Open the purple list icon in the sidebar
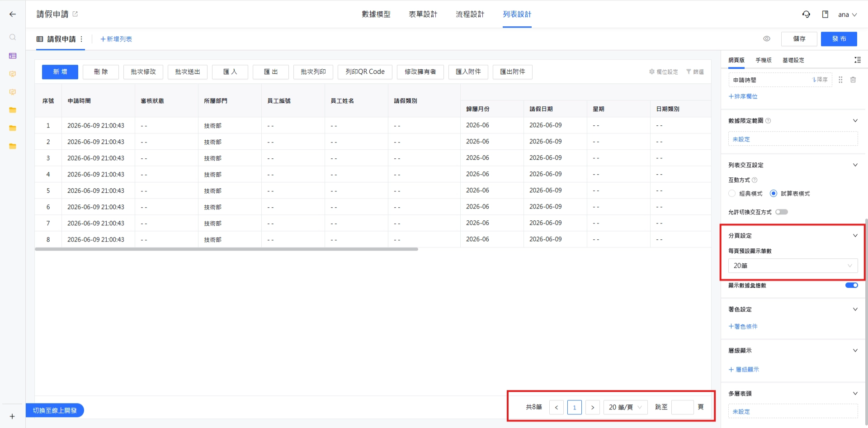 [x=13, y=56]
